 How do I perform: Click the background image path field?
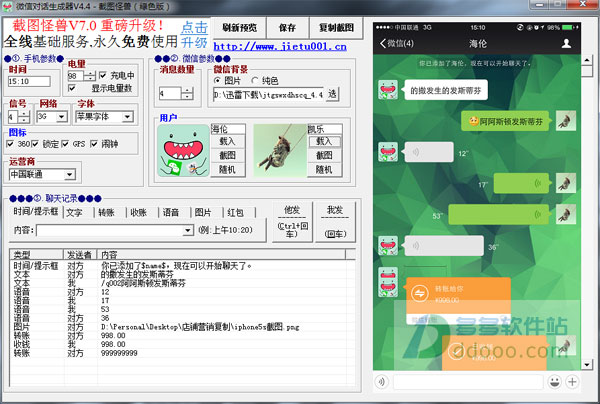268,94
